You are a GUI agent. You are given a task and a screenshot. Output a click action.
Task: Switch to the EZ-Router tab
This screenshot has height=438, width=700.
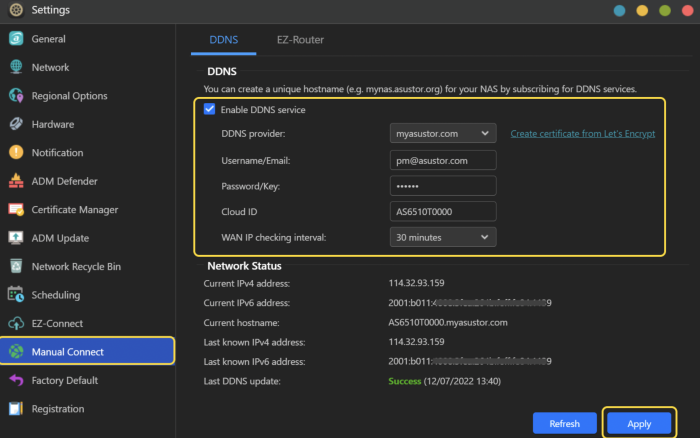pos(300,40)
